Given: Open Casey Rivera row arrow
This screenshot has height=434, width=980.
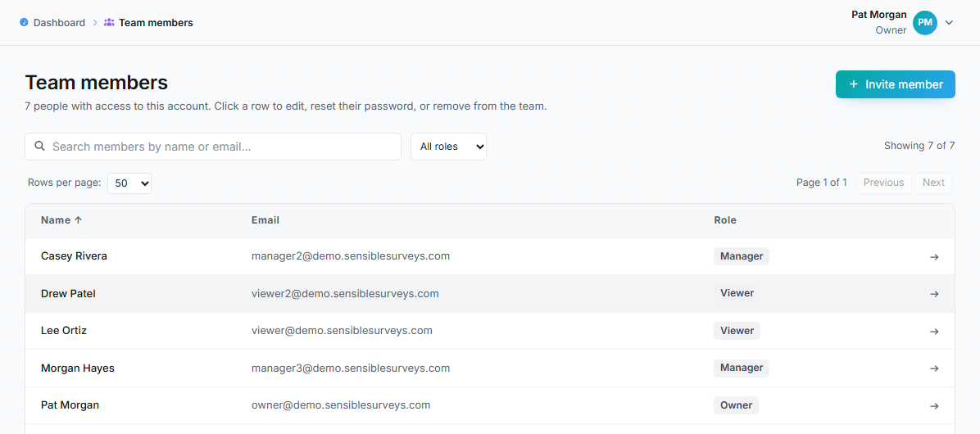Looking at the screenshot, I should click(x=934, y=256).
